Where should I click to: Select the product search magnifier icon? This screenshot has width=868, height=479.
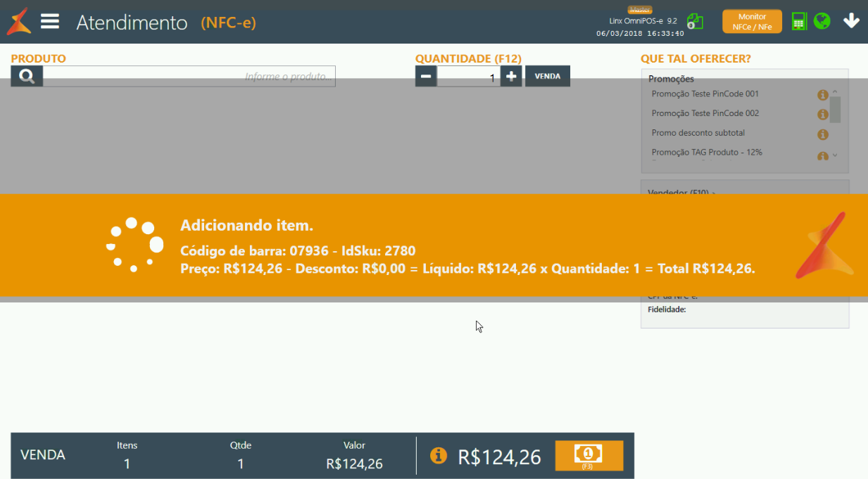tap(26, 76)
